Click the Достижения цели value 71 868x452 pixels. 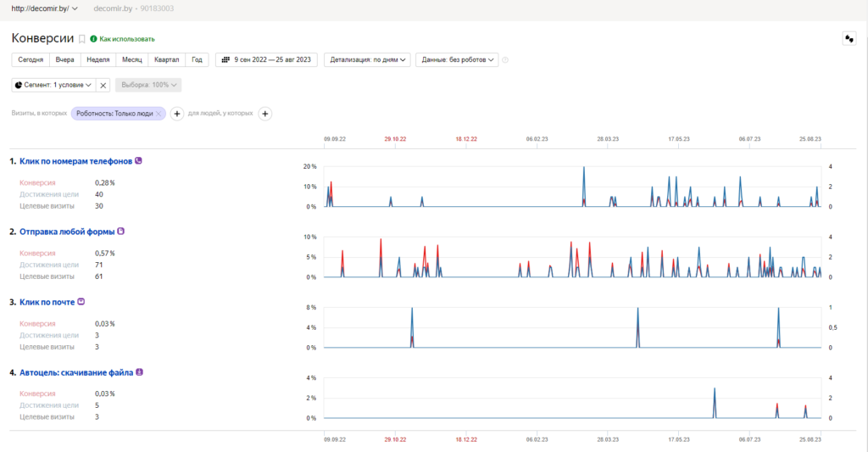click(x=99, y=265)
